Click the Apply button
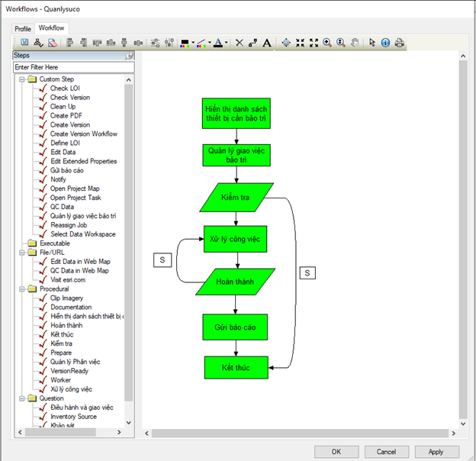Screen dimensions: 476x461 (x=436, y=452)
